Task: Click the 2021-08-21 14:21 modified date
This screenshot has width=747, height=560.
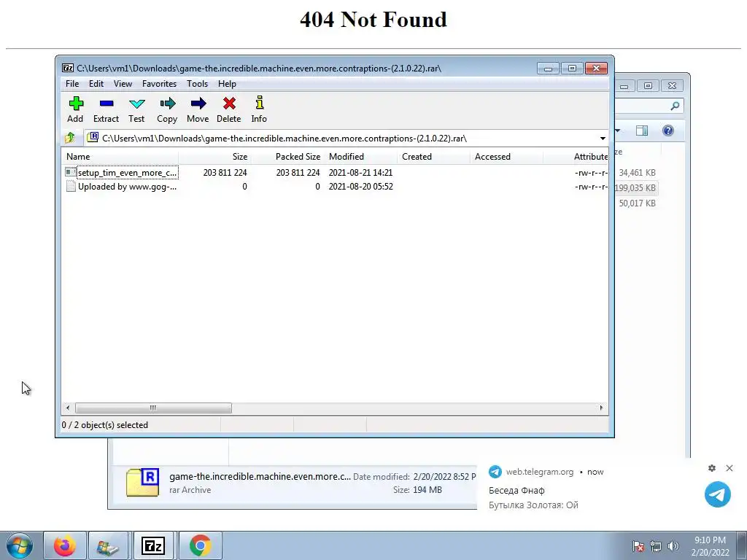Action: click(x=360, y=172)
